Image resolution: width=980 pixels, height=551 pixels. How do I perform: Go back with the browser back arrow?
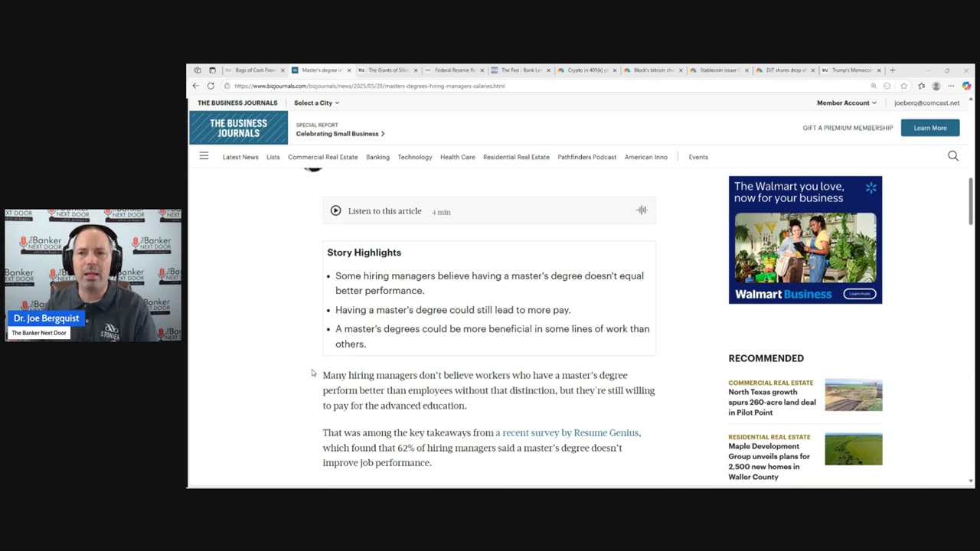196,86
